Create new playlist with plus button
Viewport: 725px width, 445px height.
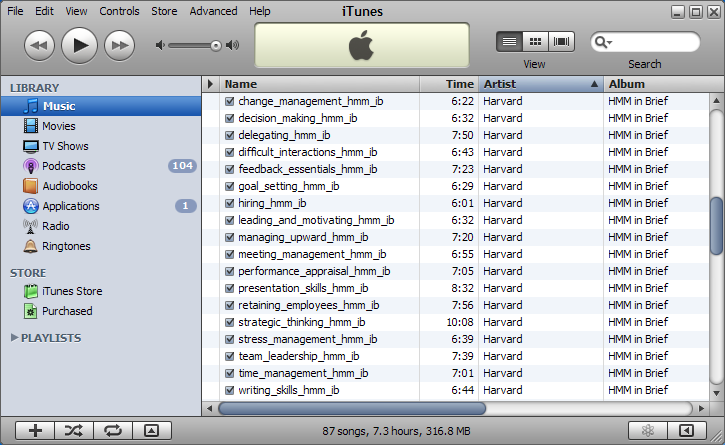35,431
